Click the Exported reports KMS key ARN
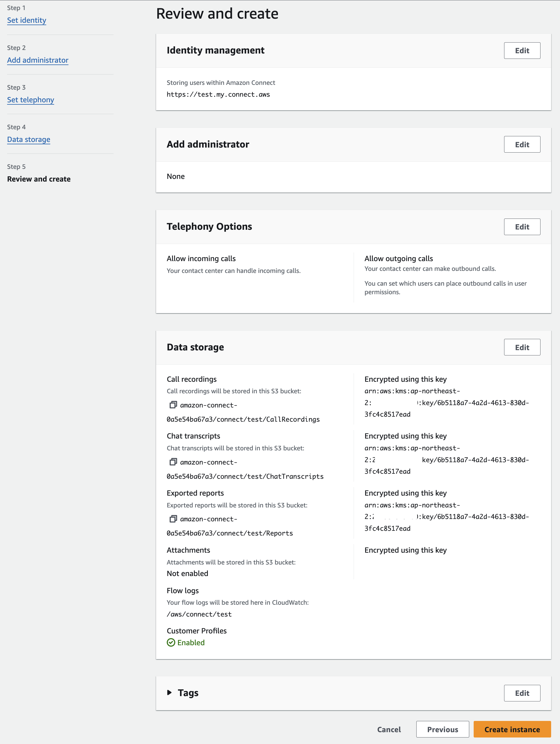Viewport: 560px width, 744px height. click(x=447, y=517)
